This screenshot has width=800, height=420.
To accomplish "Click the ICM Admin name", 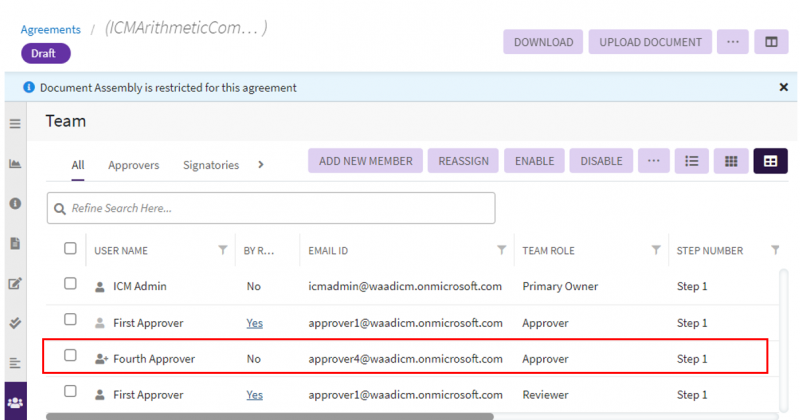I will pos(140,286).
